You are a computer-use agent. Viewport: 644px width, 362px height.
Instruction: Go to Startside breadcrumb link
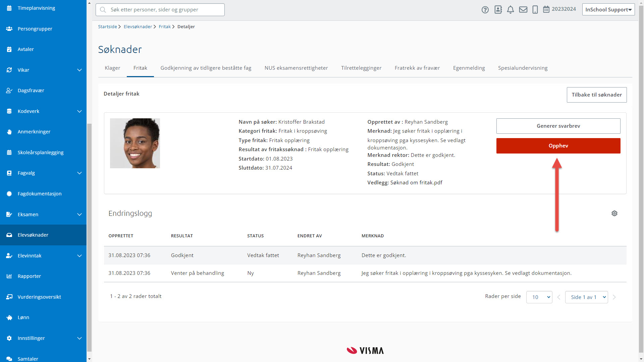tap(107, 27)
